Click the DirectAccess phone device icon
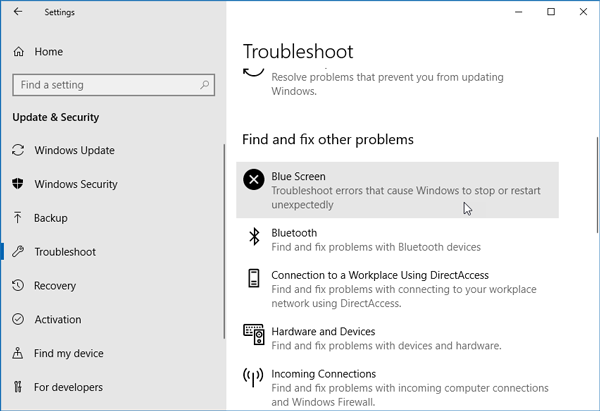This screenshot has width=600, height=411. click(x=254, y=278)
